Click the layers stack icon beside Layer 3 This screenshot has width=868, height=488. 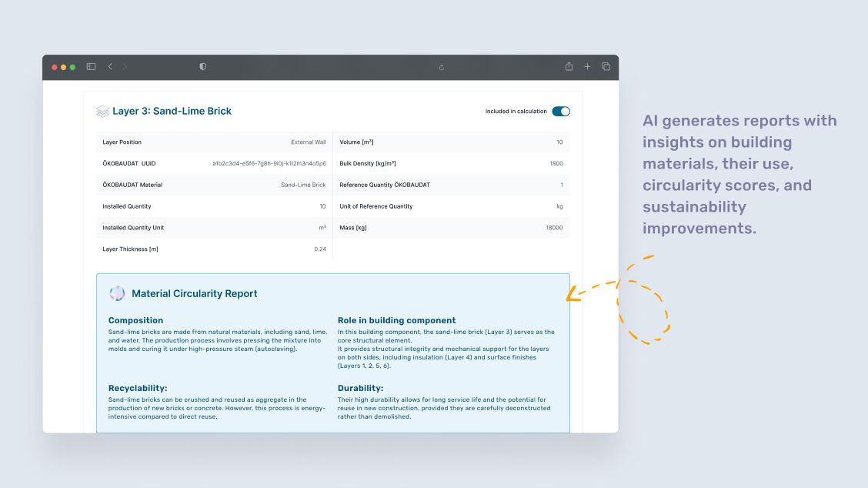[102, 112]
